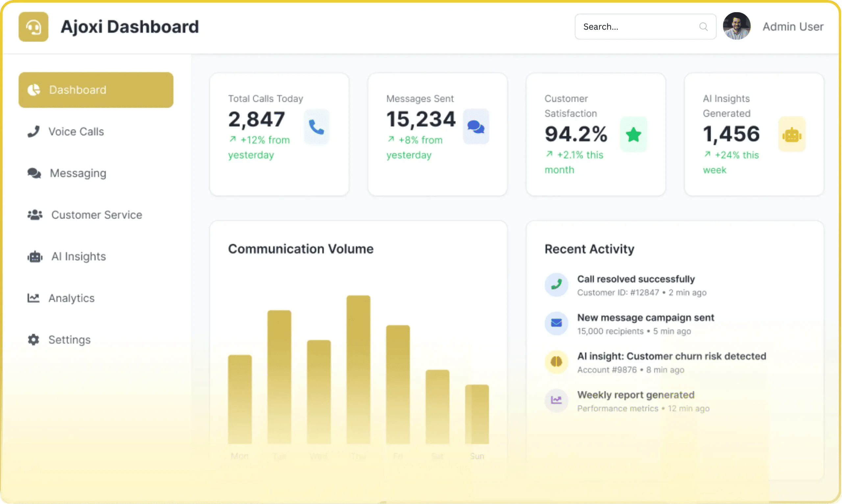
Task: Click the Total Calls Today label
Action: 266,99
